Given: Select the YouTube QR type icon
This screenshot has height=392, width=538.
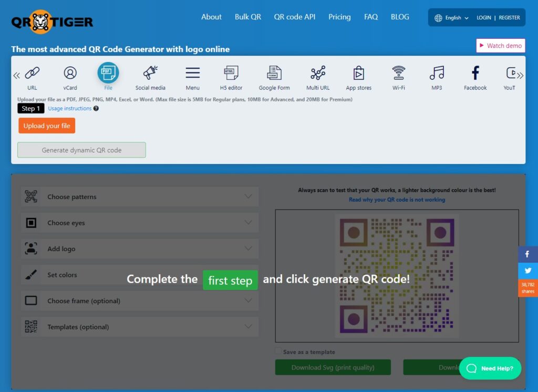Looking at the screenshot, I should [x=511, y=73].
